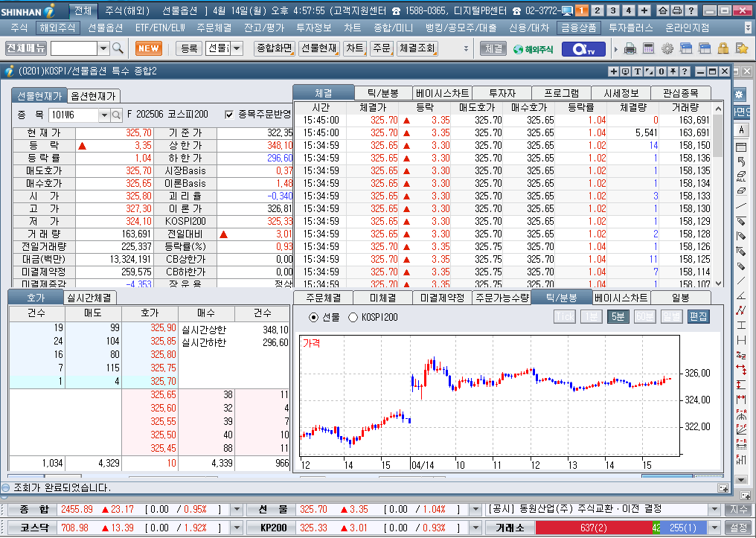This screenshot has height=538, width=756.
Task: Expand the KP200 ticker dropdown
Action: [475, 528]
